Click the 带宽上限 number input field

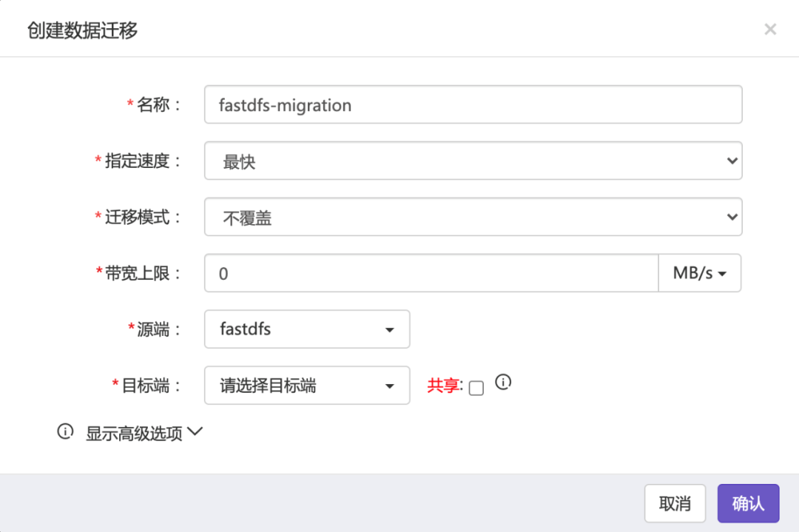point(431,273)
